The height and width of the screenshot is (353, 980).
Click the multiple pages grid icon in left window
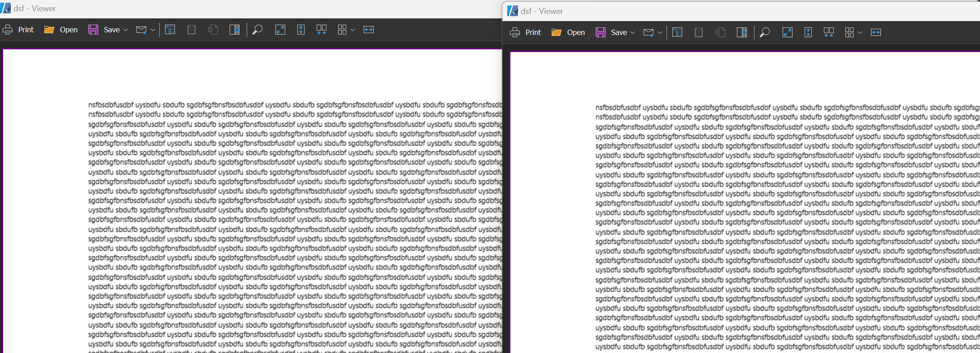pos(342,30)
